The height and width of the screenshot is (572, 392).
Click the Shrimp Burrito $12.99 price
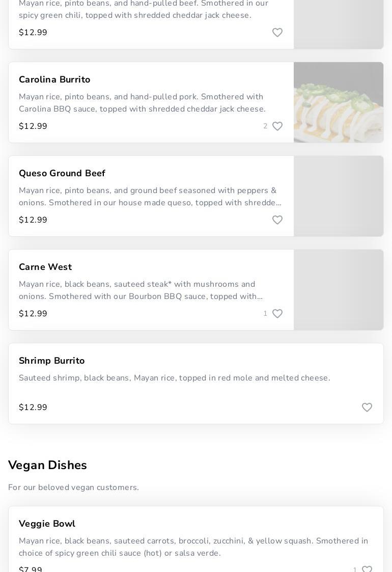(33, 407)
